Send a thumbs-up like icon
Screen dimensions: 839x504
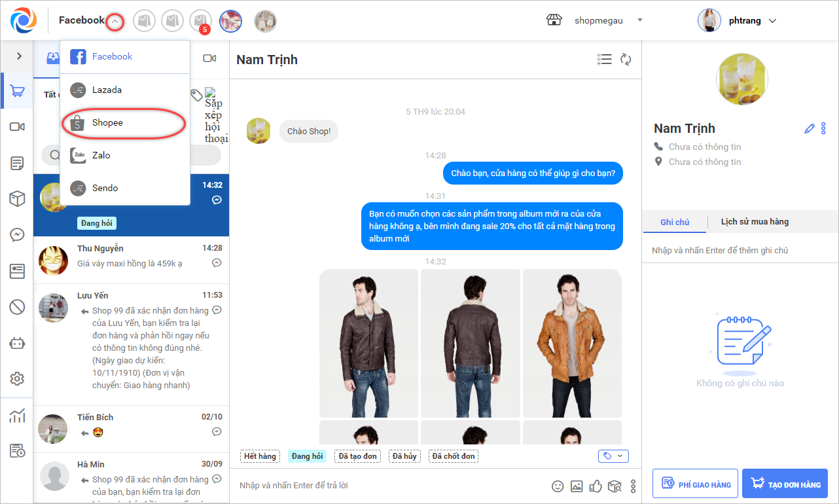pyautogui.click(x=596, y=486)
